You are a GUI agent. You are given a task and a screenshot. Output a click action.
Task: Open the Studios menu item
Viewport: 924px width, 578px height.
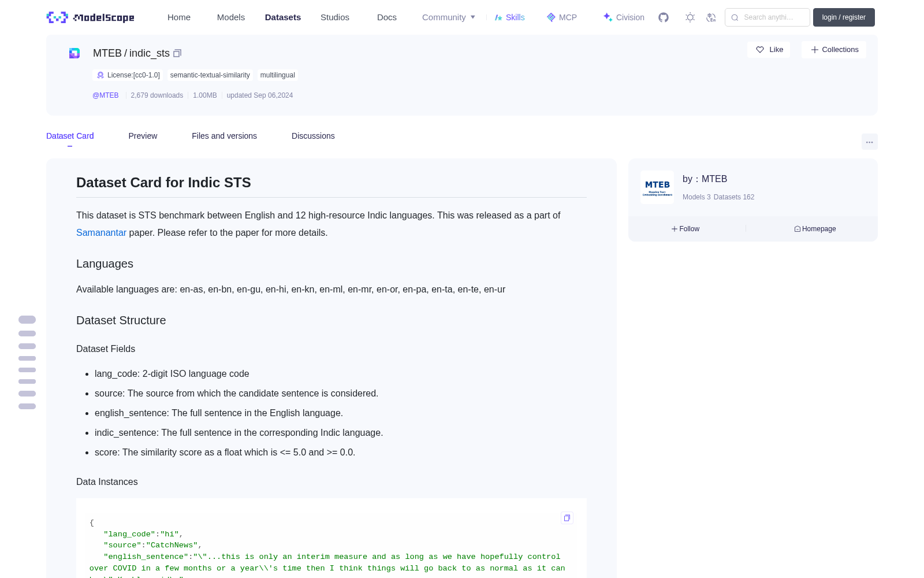335,17
